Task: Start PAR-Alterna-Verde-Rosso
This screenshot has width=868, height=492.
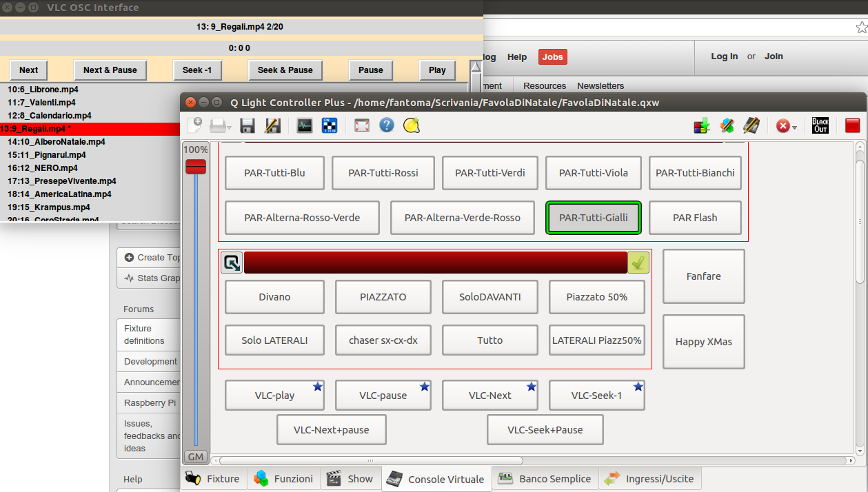Action: (x=463, y=218)
